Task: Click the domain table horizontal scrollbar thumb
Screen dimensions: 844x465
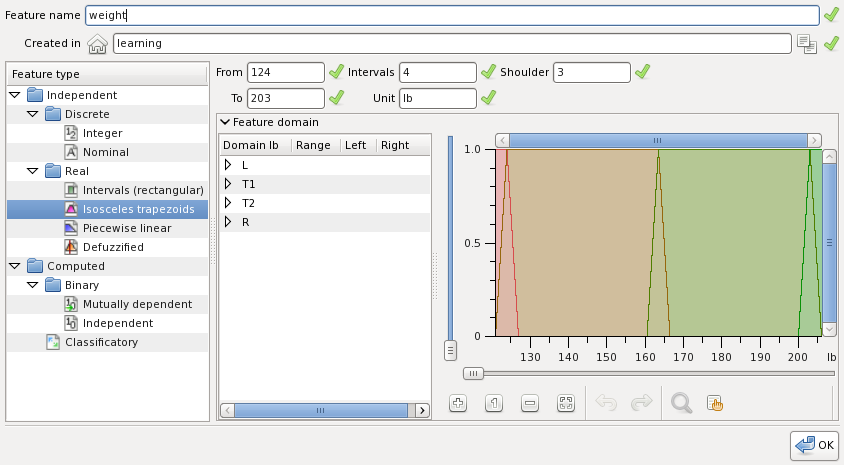Action: pos(321,411)
